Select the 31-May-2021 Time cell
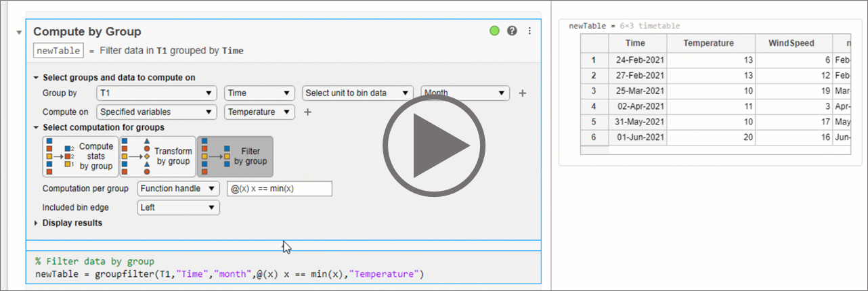The height and width of the screenshot is (291, 868). tap(637, 122)
